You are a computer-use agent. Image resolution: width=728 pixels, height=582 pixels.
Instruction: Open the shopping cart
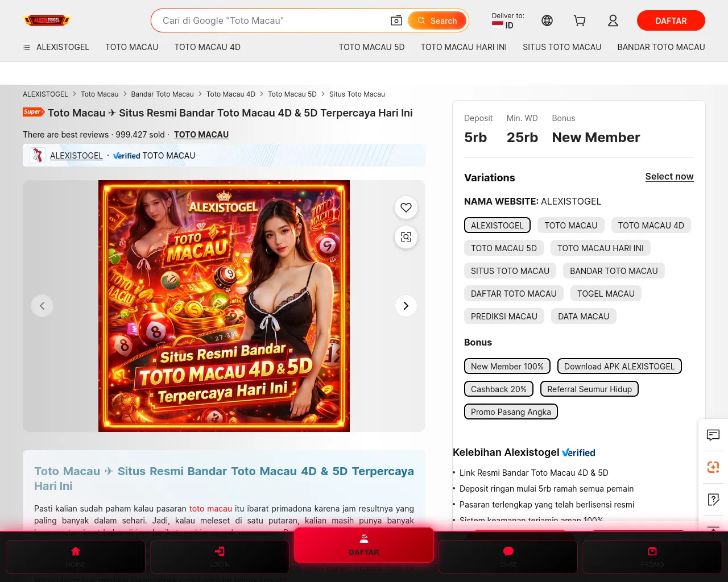click(580, 20)
